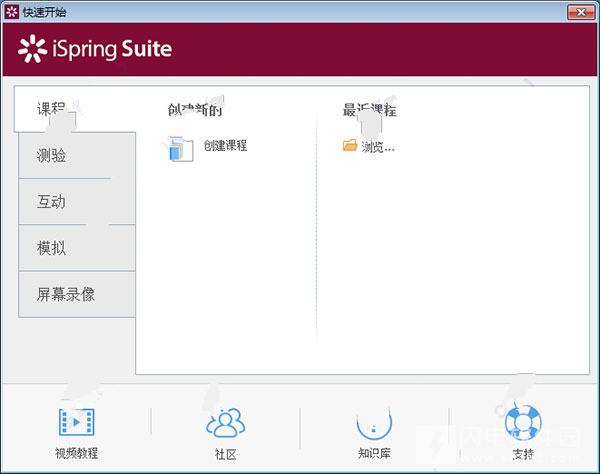
Task: Switch to the 测验 tab
Action: 77,156
